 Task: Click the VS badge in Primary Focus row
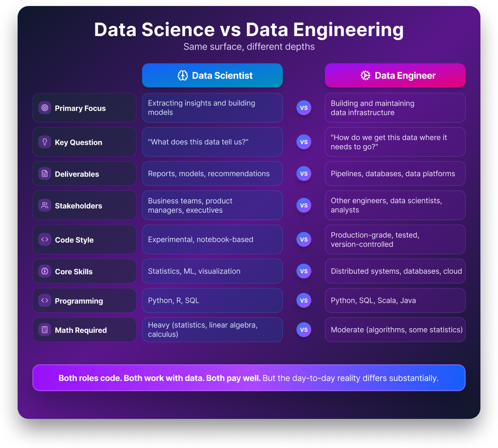pyautogui.click(x=304, y=108)
